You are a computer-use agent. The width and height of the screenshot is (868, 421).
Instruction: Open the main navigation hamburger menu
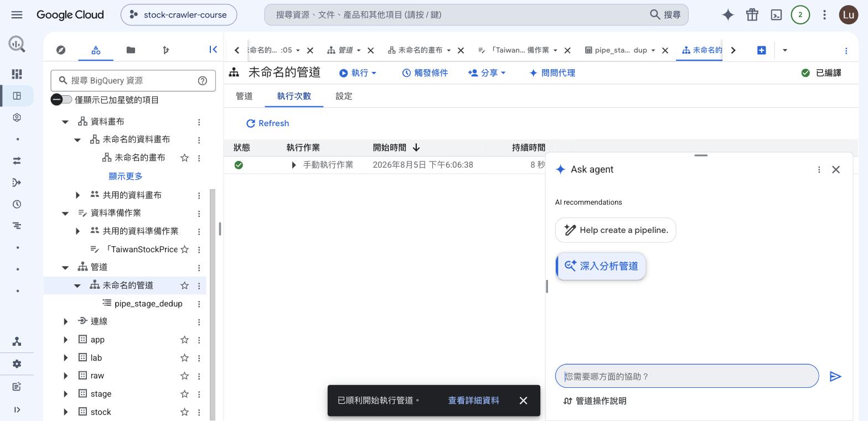17,15
